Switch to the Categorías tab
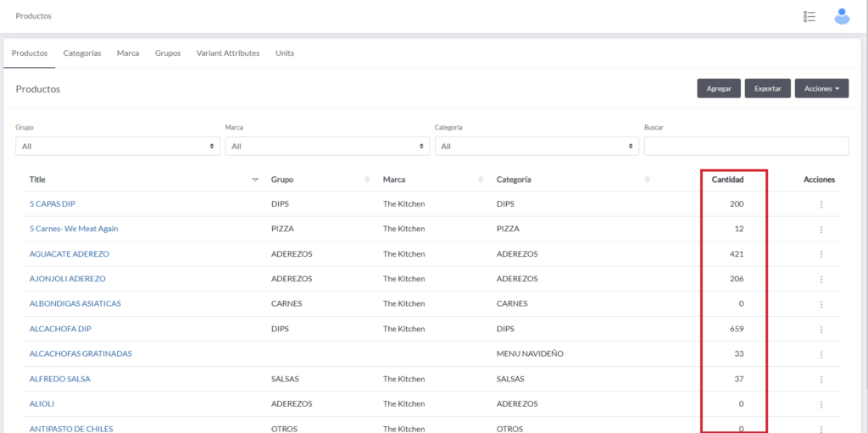 click(82, 53)
